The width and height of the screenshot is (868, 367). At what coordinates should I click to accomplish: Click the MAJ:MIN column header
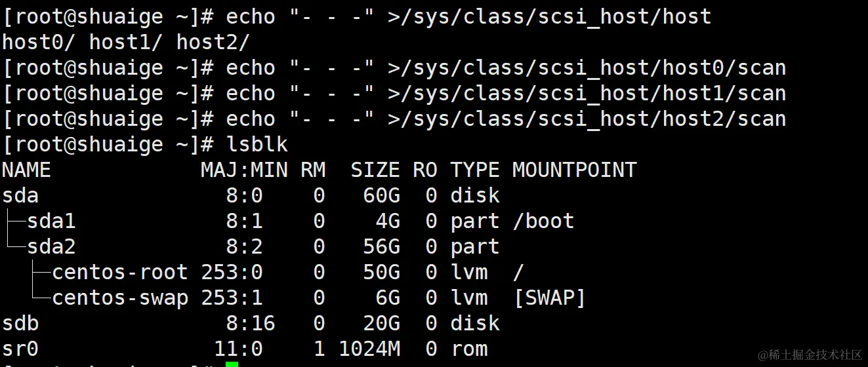[x=244, y=170]
